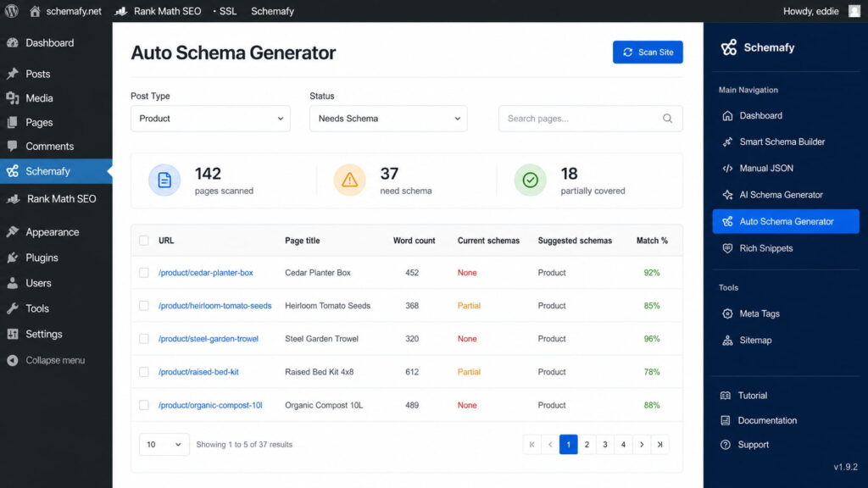Screen dimensions: 868x488
Task: Click the Rich Snippets shield icon
Action: click(x=727, y=248)
